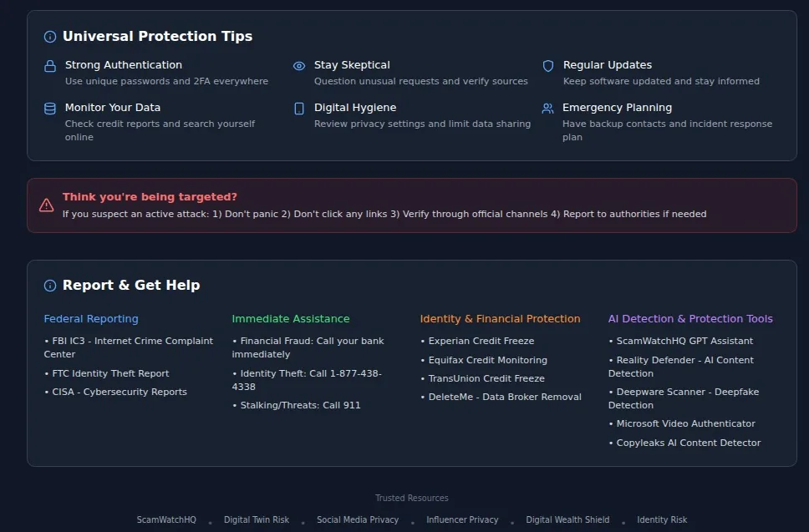
Task: Click the eye icon for Stay Skeptical
Action: 299,66
